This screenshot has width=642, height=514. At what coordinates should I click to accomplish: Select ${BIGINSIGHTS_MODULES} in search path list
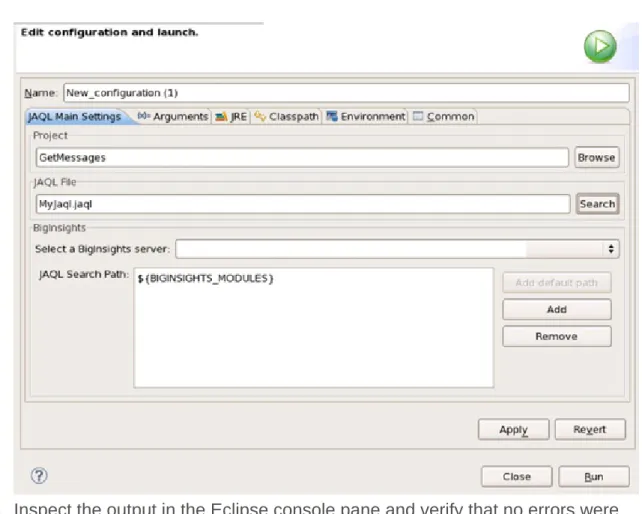pyautogui.click(x=206, y=279)
